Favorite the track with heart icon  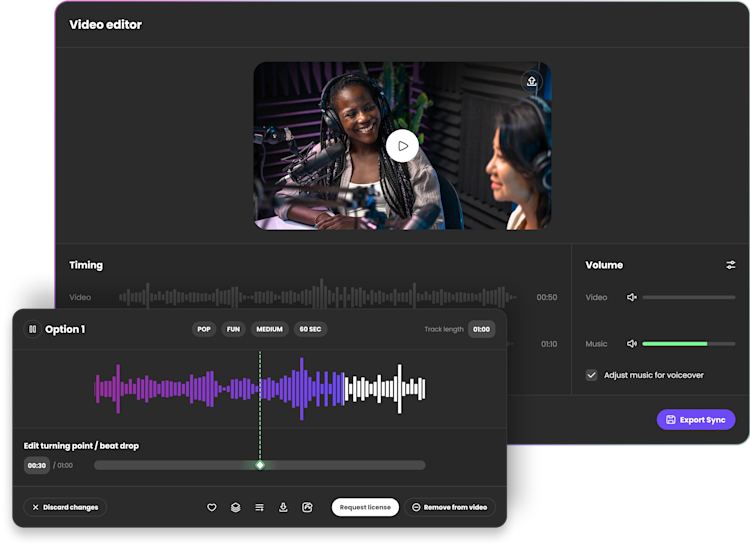click(211, 507)
